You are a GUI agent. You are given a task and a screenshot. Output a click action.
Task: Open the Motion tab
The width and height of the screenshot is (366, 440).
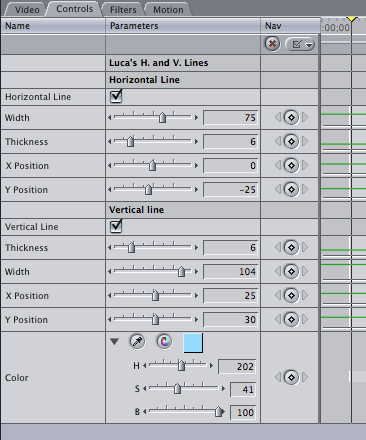coord(168,10)
